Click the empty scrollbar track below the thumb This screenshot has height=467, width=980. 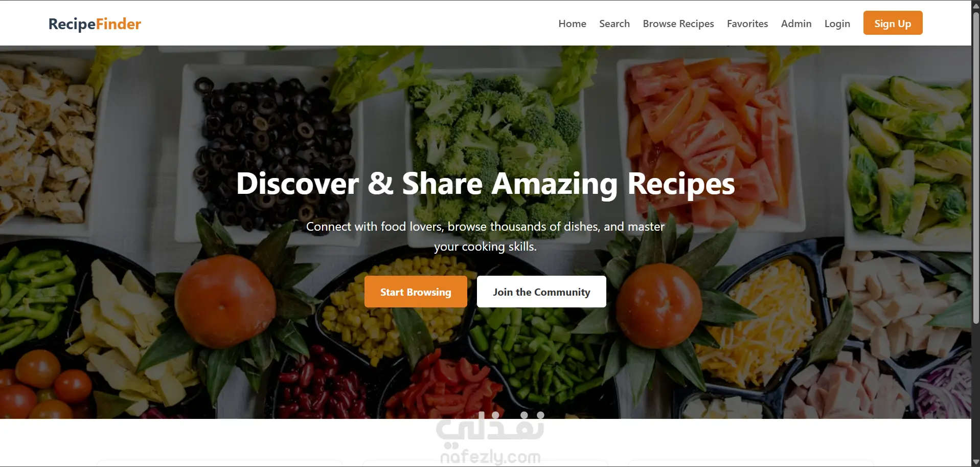point(975,390)
